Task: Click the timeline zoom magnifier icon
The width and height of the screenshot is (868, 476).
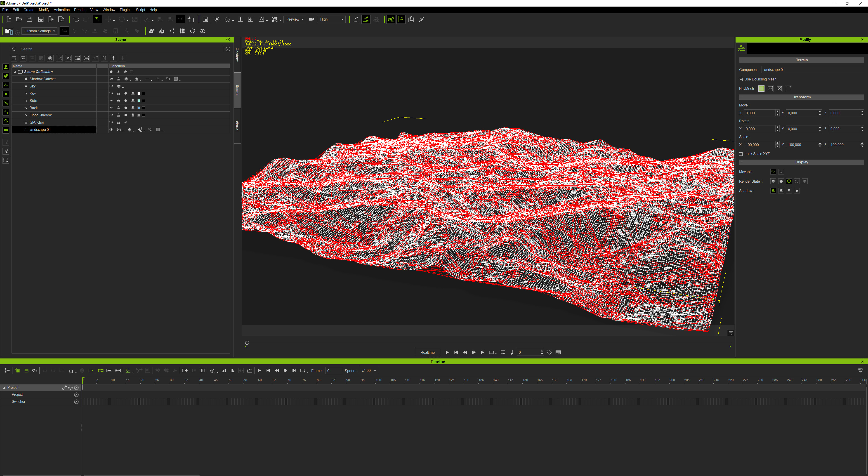Action: [212, 370]
